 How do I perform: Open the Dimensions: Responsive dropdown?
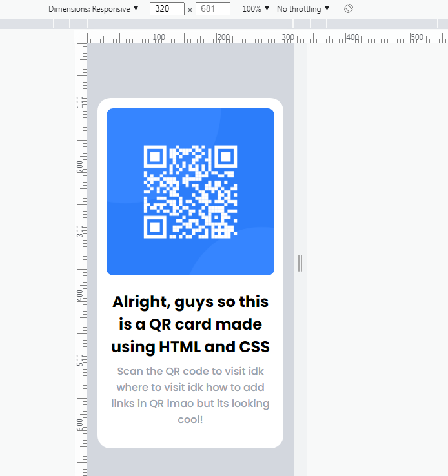pos(93,9)
